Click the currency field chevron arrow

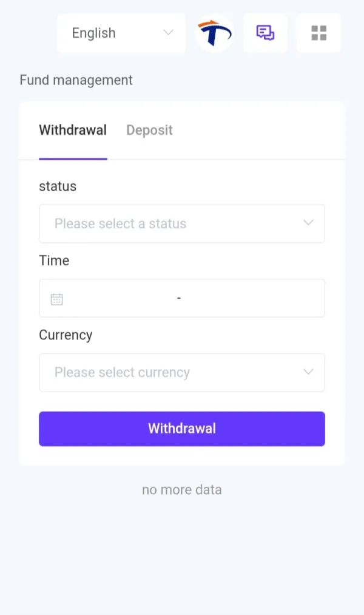point(308,372)
